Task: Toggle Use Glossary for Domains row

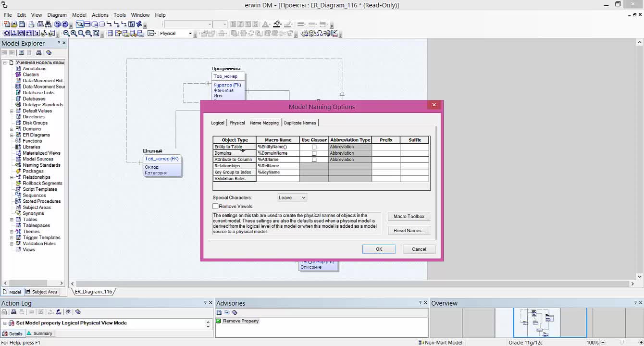Action: click(314, 153)
